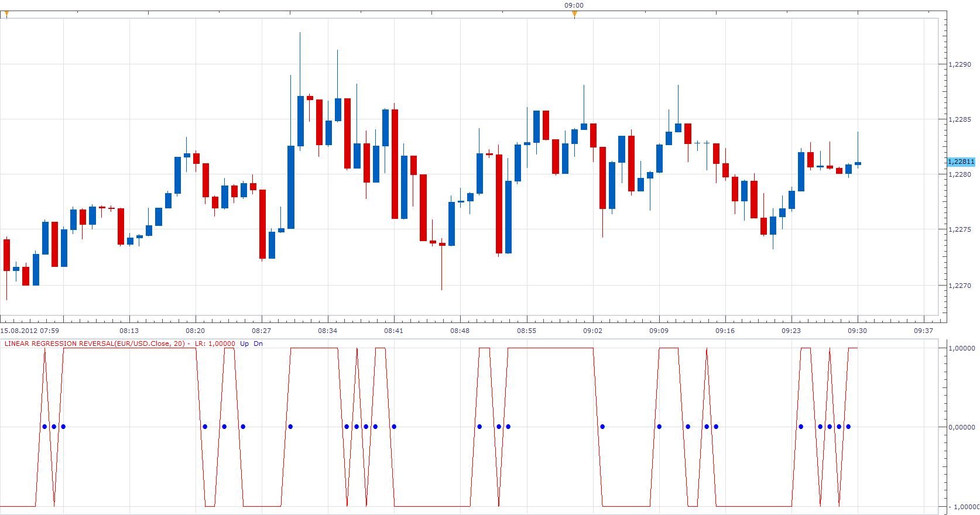This screenshot has height=515, width=980.
Task: Click the 08:27 time axis label
Action: coord(261,331)
